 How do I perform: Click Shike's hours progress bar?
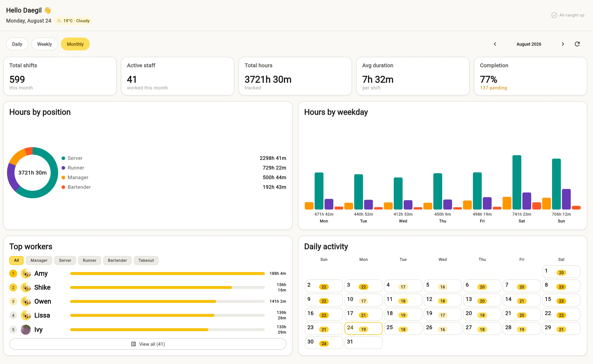point(167,287)
